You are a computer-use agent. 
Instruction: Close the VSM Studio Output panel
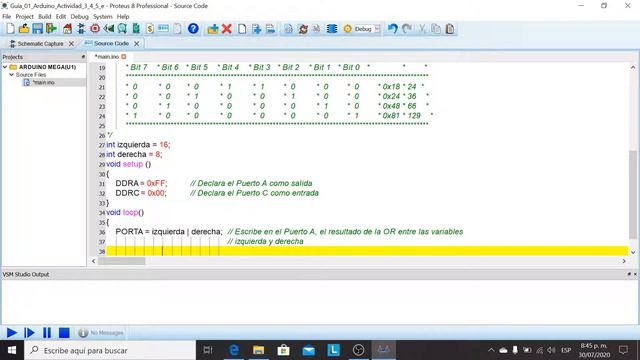(635, 274)
